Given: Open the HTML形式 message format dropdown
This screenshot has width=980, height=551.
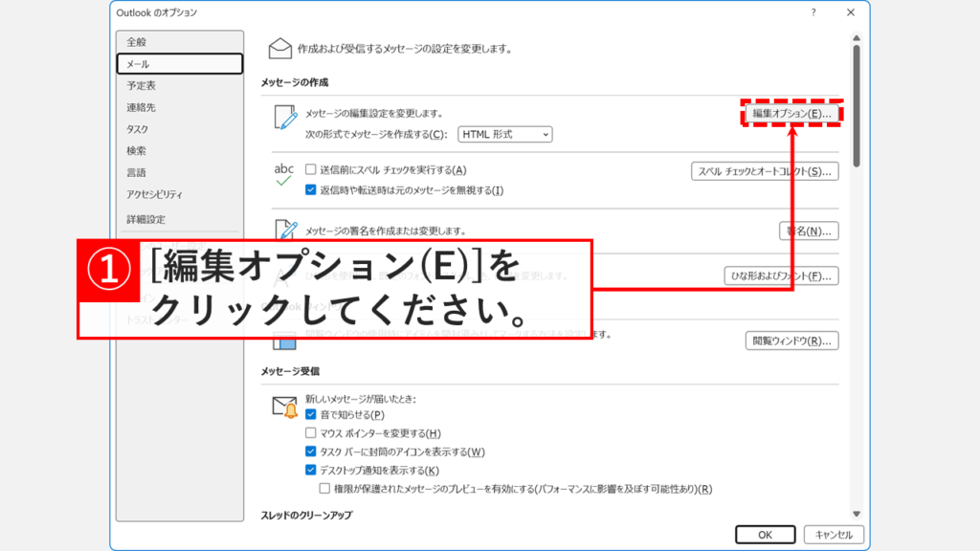Looking at the screenshot, I should tap(504, 134).
